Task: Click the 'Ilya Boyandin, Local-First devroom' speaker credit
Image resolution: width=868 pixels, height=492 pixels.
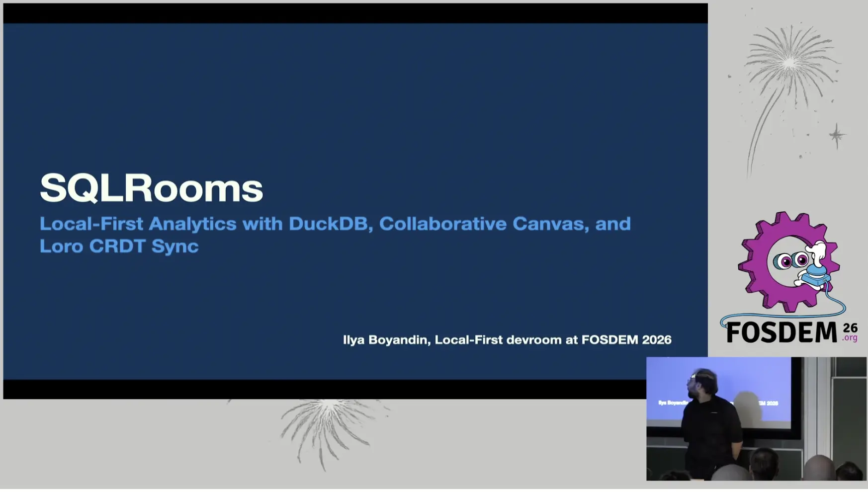Action: 507,340
